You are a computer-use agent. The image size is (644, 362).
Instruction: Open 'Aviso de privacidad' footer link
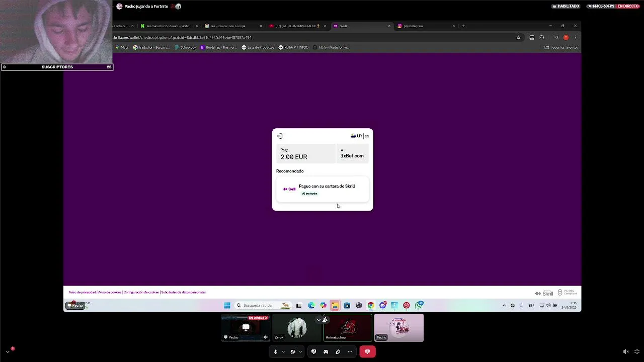point(82,292)
